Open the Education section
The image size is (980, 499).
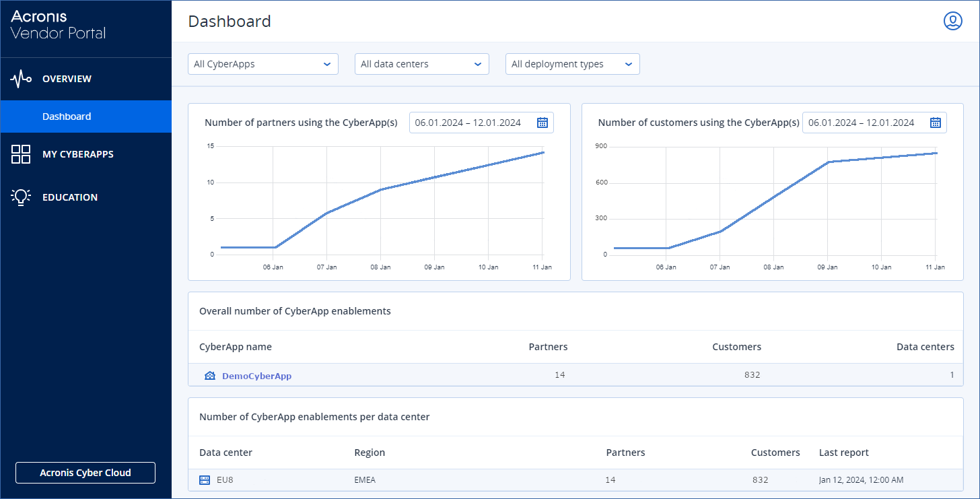click(85, 197)
